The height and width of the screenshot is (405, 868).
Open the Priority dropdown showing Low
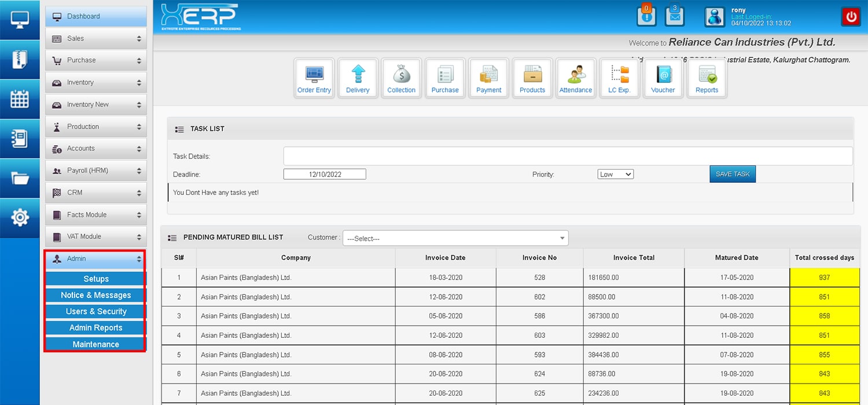(x=615, y=174)
